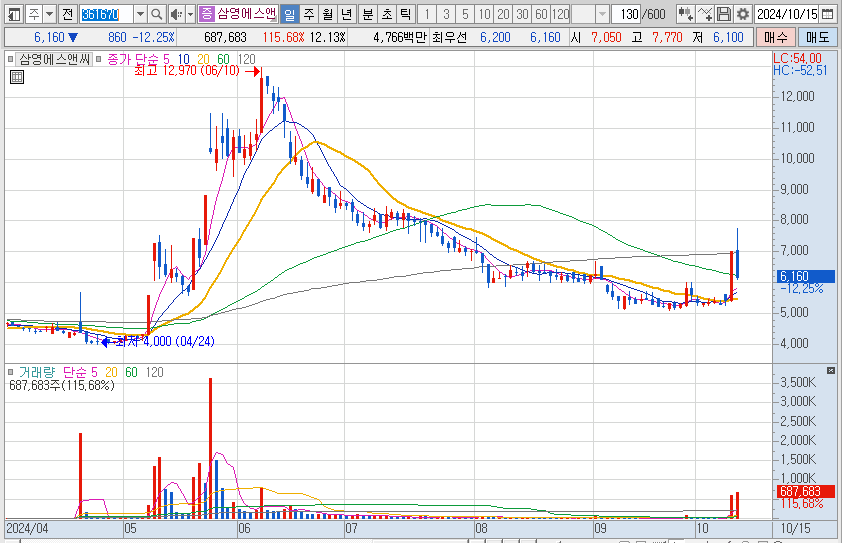
Task: Click the small box before 거래량 legend
Action: [x=10, y=372]
